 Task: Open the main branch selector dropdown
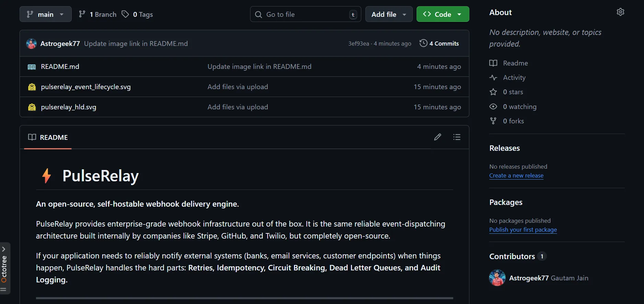[45, 14]
